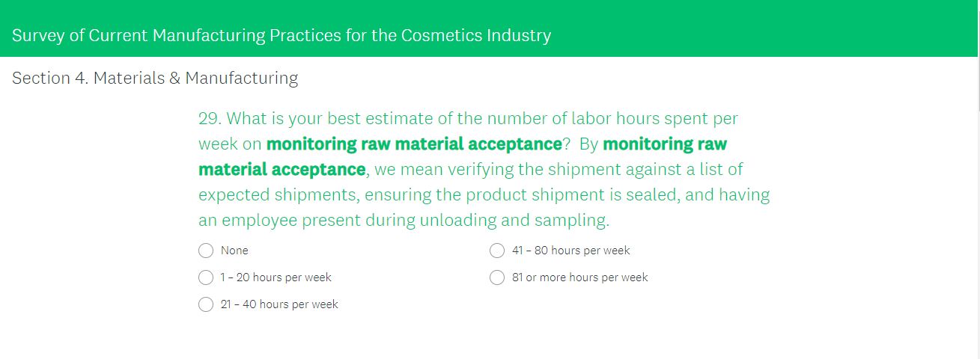Click the "41 – 80 hours per week" label text
This screenshot has width=980, height=359.
coord(571,251)
